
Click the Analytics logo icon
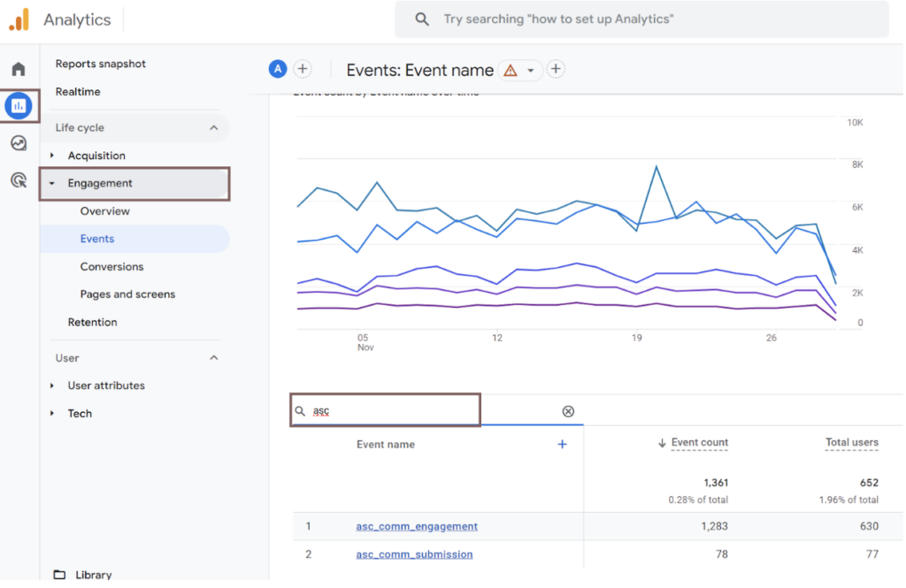point(19,19)
